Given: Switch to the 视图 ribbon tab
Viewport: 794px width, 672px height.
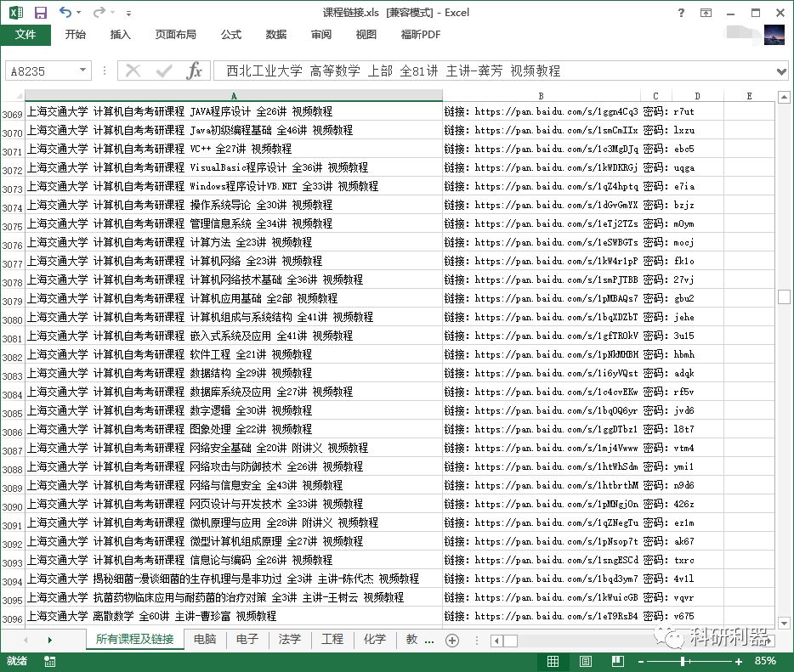Looking at the screenshot, I should 366,35.
